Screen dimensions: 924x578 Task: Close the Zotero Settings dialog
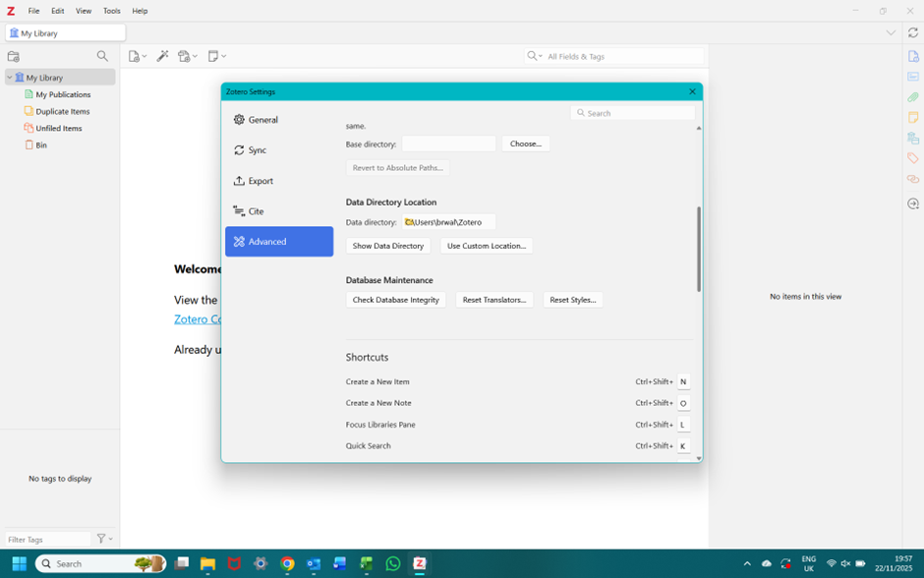coord(692,91)
